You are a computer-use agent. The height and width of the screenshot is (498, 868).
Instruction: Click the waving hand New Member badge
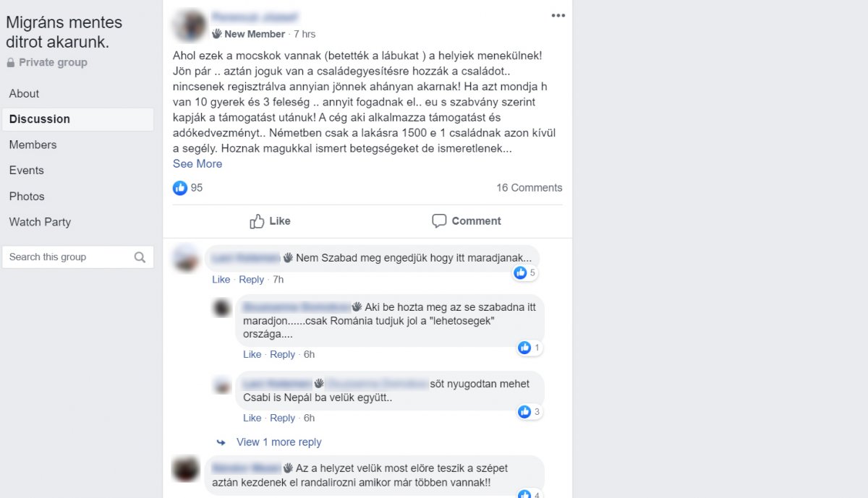pyautogui.click(x=217, y=34)
